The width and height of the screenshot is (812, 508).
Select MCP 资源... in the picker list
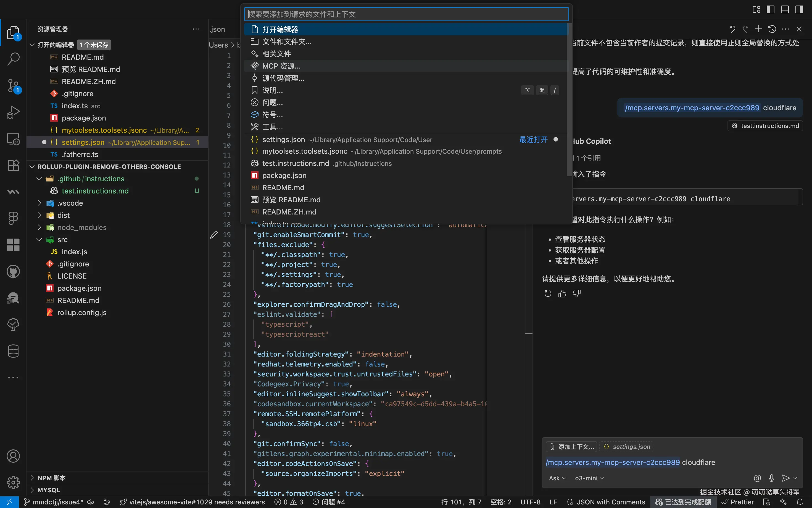coord(281,66)
